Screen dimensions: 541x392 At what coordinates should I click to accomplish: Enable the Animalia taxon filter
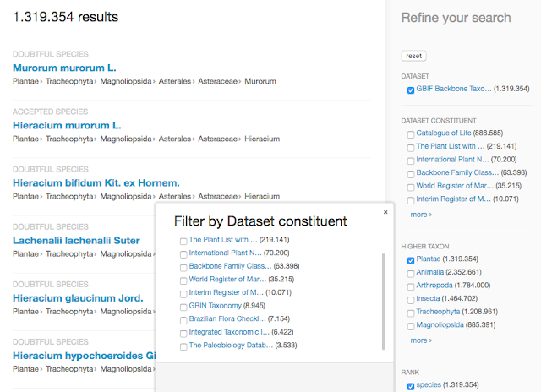(411, 273)
